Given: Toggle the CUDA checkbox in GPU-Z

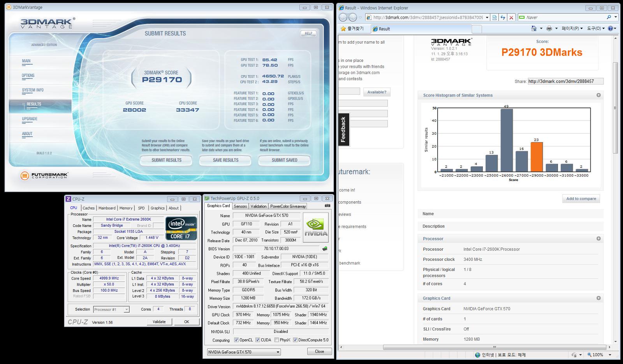Looking at the screenshot, I should 258,340.
